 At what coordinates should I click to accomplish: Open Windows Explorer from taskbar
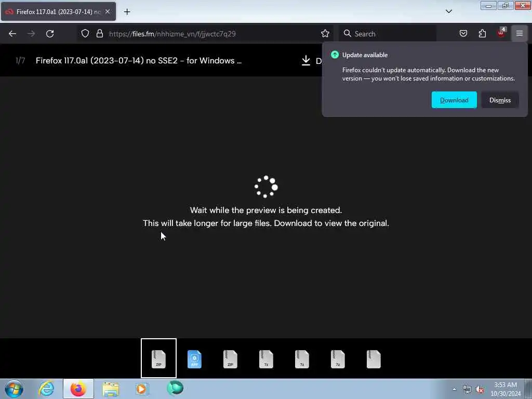pyautogui.click(x=111, y=389)
